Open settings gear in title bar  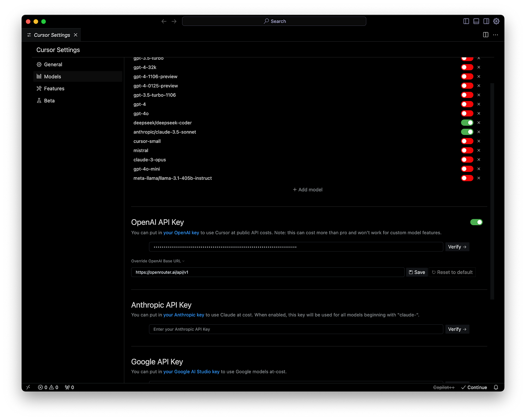[x=496, y=21]
